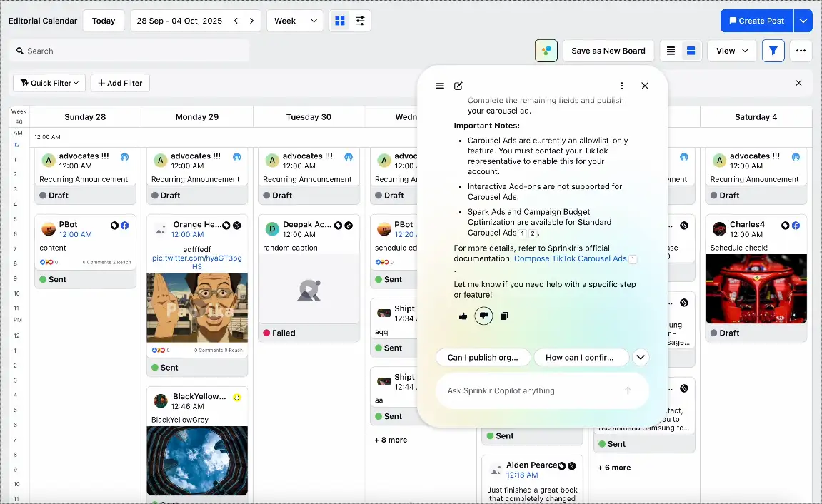This screenshot has height=504, width=822.
Task: Click citation 1 after Compose TikTok link
Action: [x=633, y=259]
